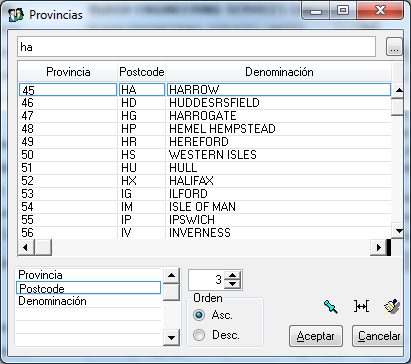Screen dimensions: 411x364
Task: Select the HULL row
Action: pyautogui.click(x=205, y=168)
